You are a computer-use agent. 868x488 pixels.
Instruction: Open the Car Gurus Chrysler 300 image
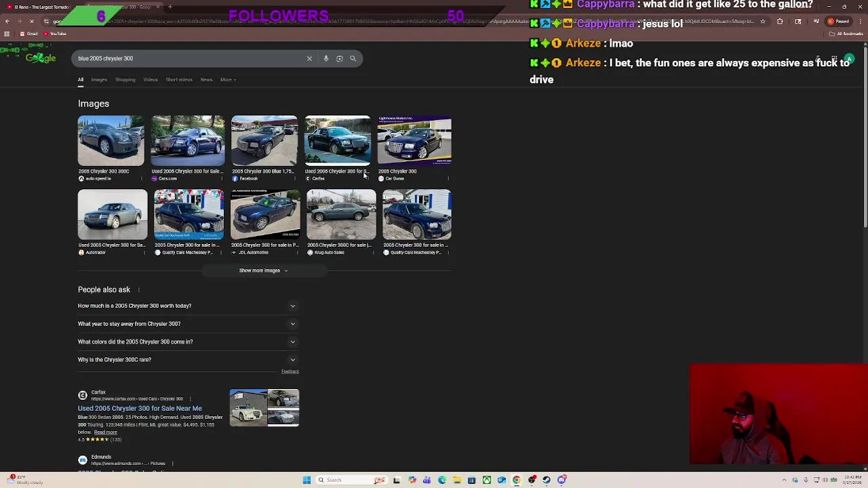click(414, 141)
